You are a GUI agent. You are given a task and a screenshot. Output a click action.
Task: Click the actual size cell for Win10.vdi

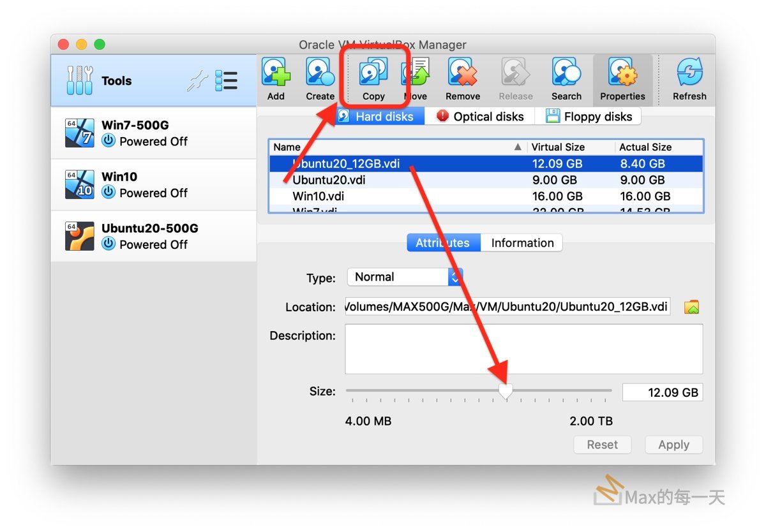[x=645, y=196]
